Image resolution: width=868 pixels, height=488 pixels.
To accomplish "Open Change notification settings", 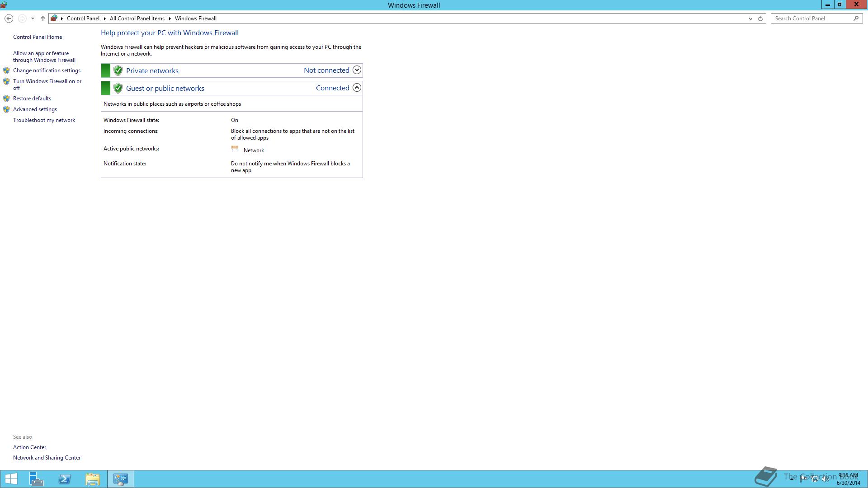I will (47, 70).
